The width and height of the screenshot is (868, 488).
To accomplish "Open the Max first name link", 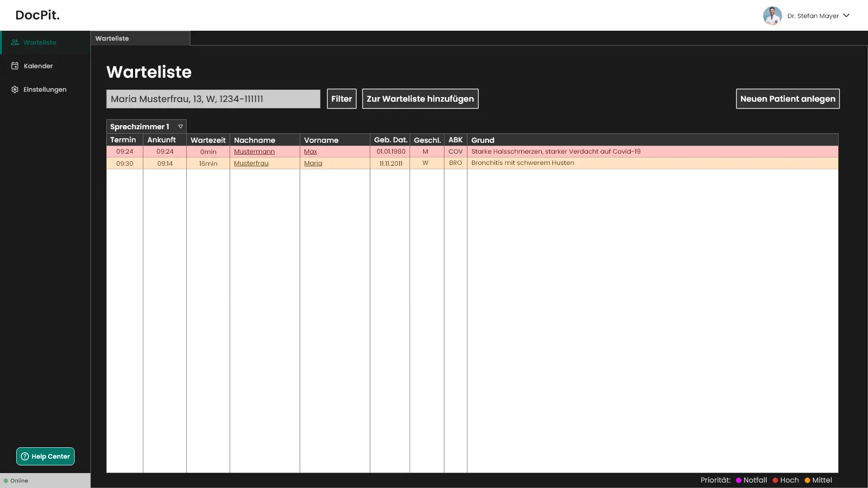I will click(311, 151).
